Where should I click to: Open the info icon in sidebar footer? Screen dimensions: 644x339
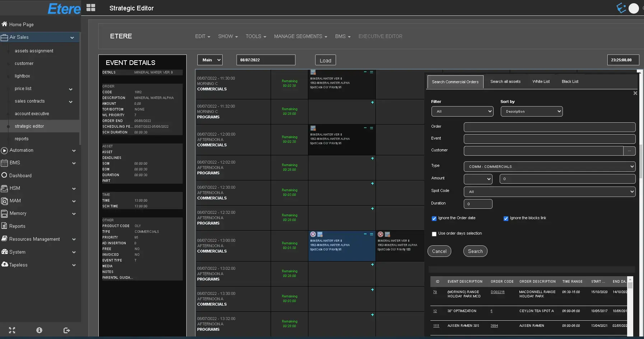pyautogui.click(x=39, y=330)
